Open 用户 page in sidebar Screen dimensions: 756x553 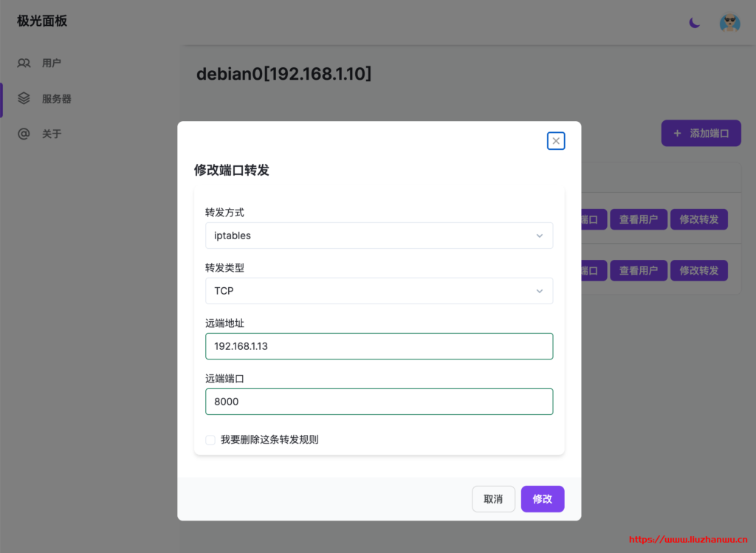coord(52,63)
